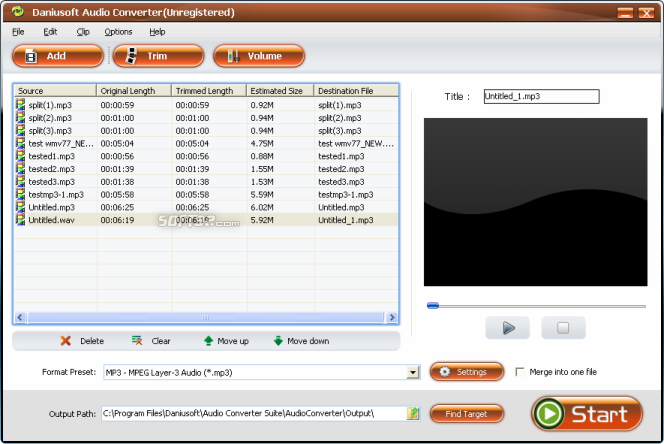Delete the selected file with red X

(x=82, y=341)
